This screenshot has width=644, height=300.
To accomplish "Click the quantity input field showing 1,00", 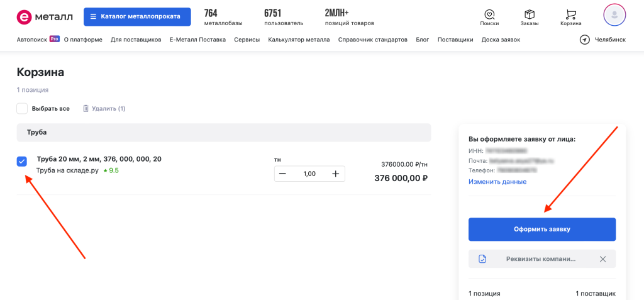I will coord(309,174).
